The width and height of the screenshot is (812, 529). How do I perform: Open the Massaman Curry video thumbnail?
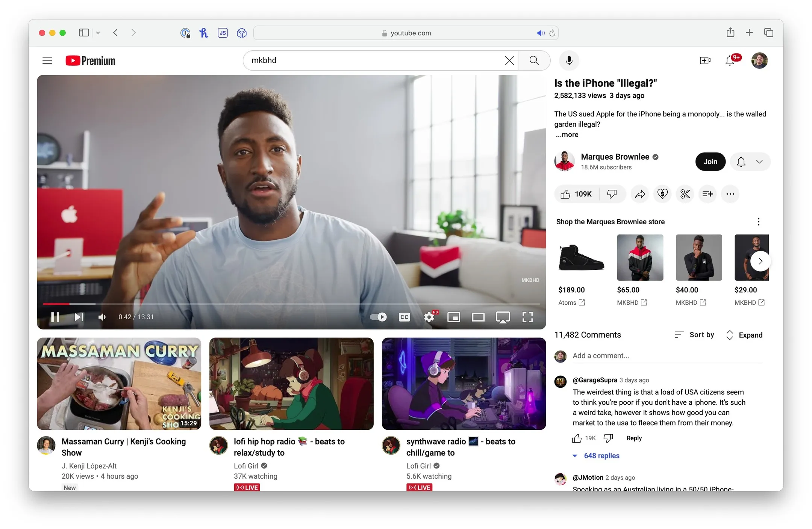[x=119, y=384]
